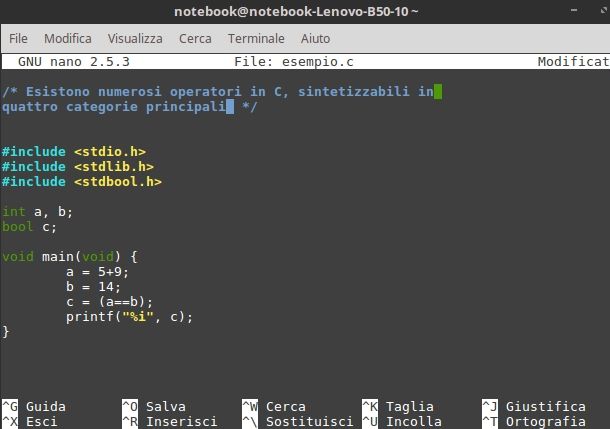The image size is (610, 429).
Task: Place cursor on 'int a, b;' line
Action: pos(37,212)
